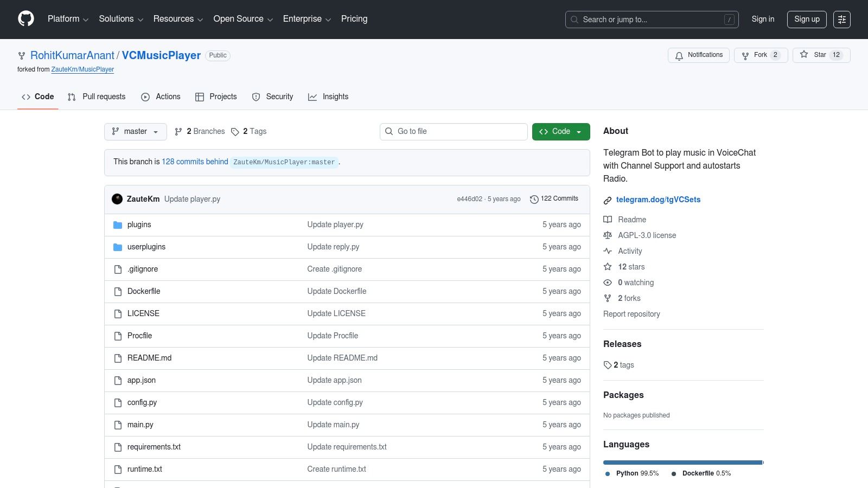This screenshot has width=868, height=488.
Task: Open the VCMusicPlayer repository name link
Action: 161,55
